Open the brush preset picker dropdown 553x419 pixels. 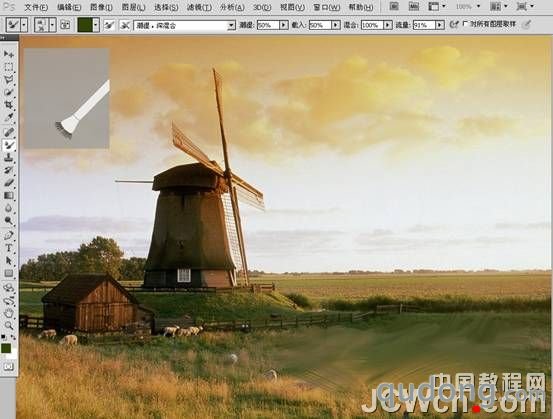coord(52,25)
